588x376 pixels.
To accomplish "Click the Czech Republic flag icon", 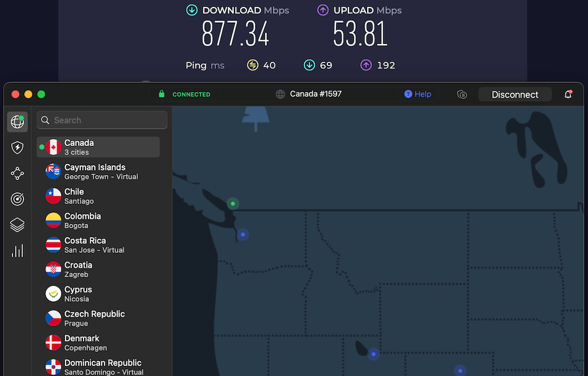I will (x=53, y=318).
